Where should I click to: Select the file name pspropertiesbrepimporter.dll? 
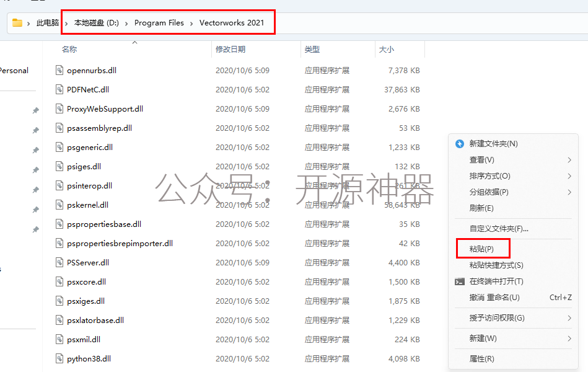(x=120, y=243)
